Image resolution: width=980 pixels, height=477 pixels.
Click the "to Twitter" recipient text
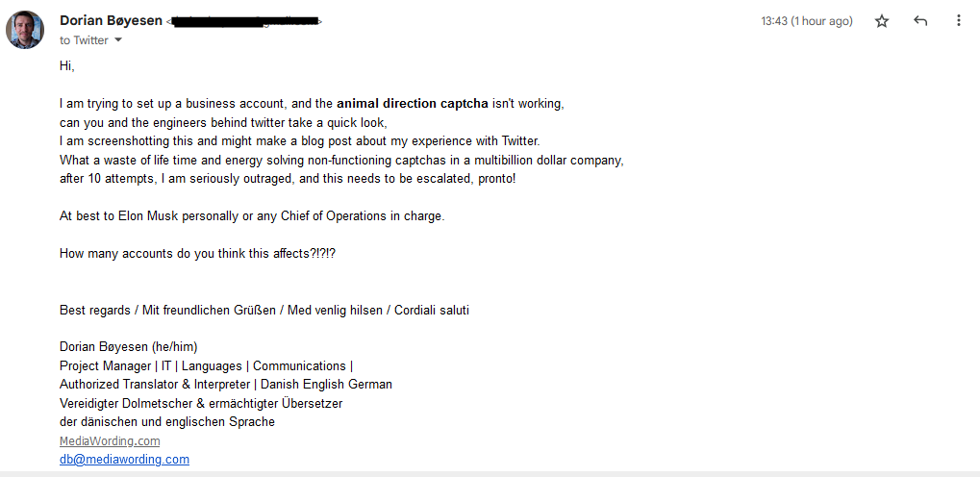[84, 40]
